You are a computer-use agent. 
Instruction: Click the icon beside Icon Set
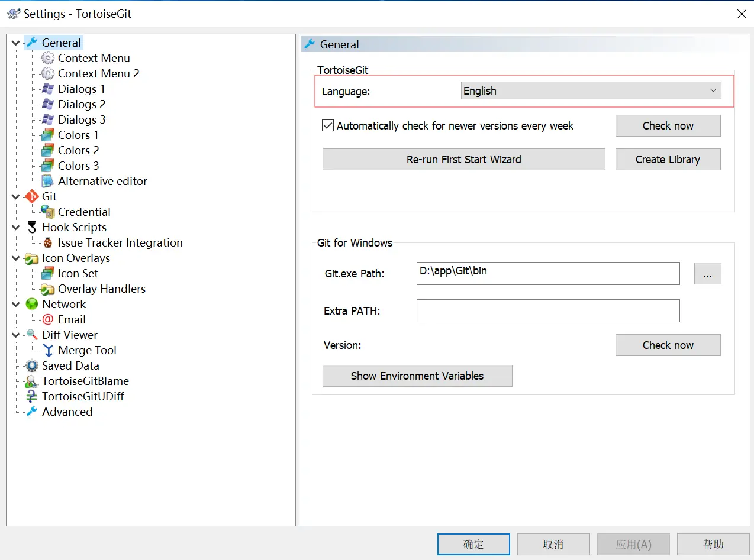coord(47,273)
